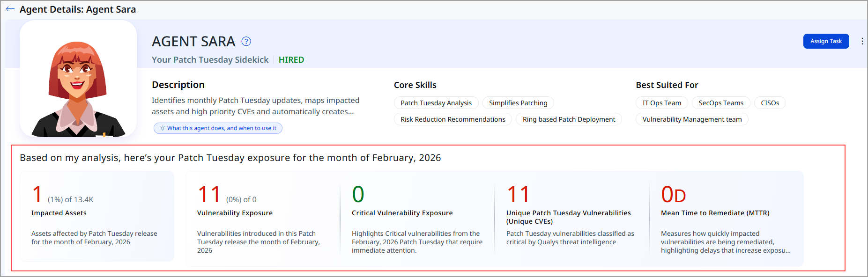Viewport: 868px width, 277px height.
Task: Click the AGENT SARA name heading
Action: [x=193, y=42]
